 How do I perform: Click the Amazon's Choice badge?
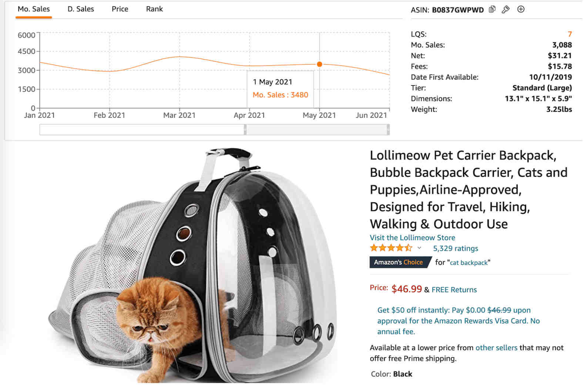tap(399, 262)
